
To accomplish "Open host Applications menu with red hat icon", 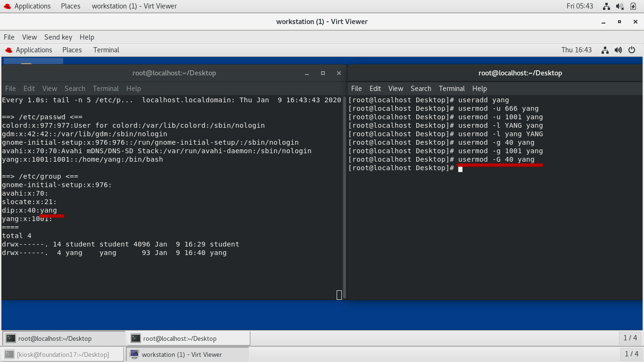I will pos(27,6).
